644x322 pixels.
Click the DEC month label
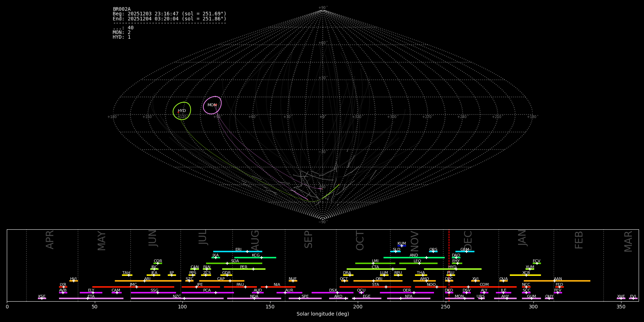click(x=468, y=240)
